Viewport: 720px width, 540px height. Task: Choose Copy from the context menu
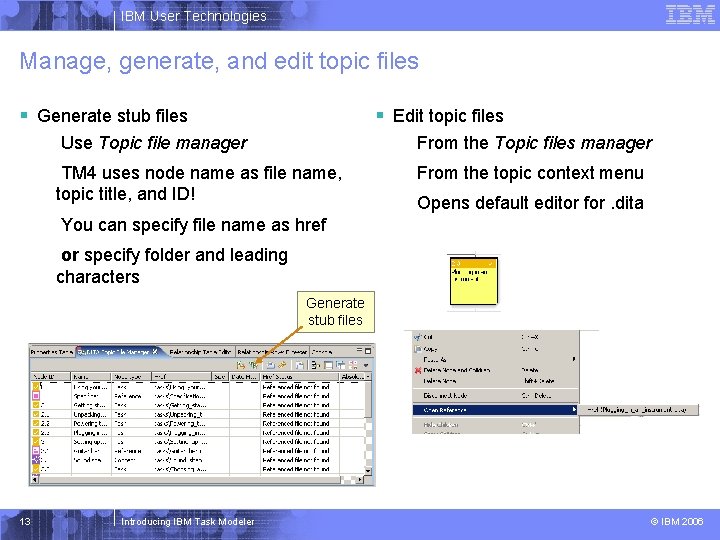(495, 349)
